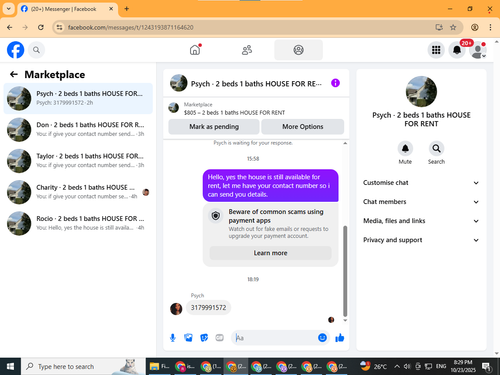Open a new browser tab

[127, 9]
